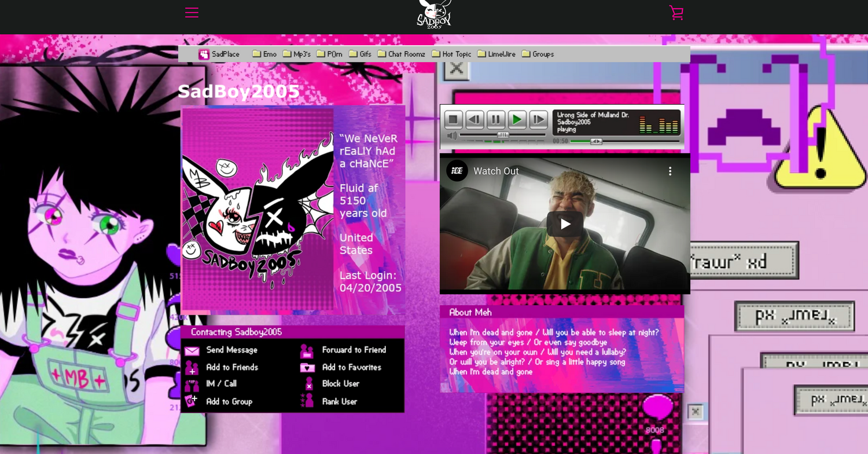Image resolution: width=868 pixels, height=454 pixels.
Task: Open video more options three-dot menu
Action: (x=670, y=171)
